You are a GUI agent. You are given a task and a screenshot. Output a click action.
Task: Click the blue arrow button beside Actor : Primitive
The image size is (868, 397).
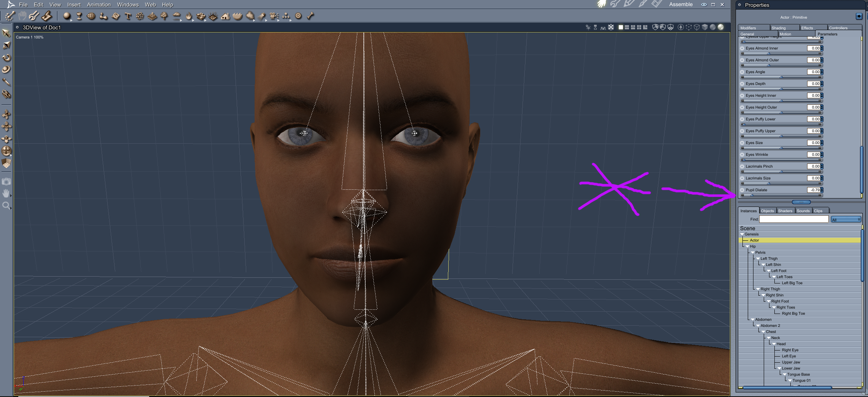[x=859, y=16]
